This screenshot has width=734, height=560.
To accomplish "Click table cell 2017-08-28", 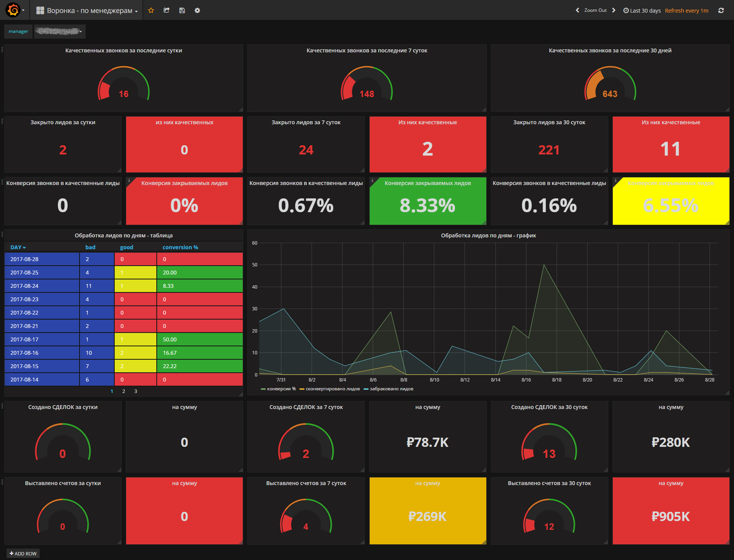I will (x=42, y=259).
